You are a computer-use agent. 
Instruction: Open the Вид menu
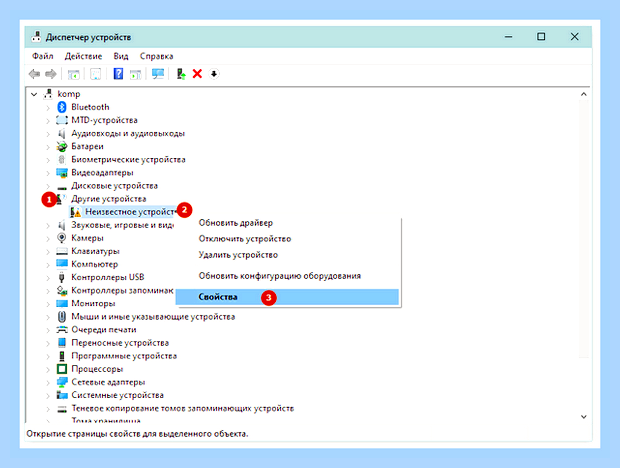tap(121, 56)
